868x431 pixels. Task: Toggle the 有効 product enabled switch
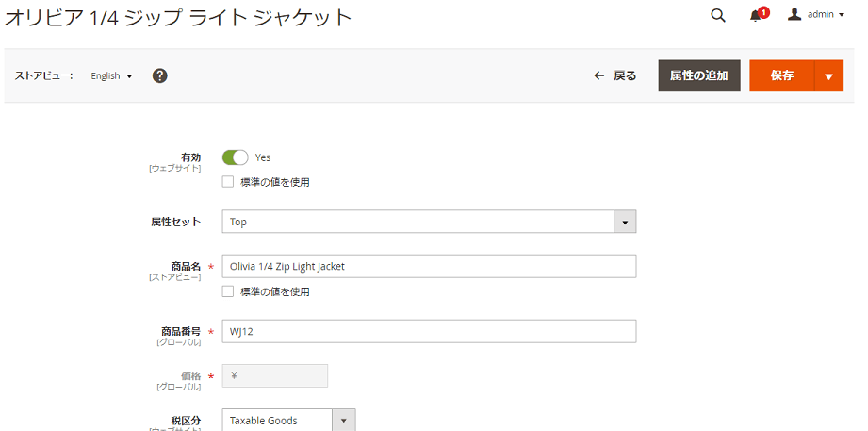pos(235,157)
